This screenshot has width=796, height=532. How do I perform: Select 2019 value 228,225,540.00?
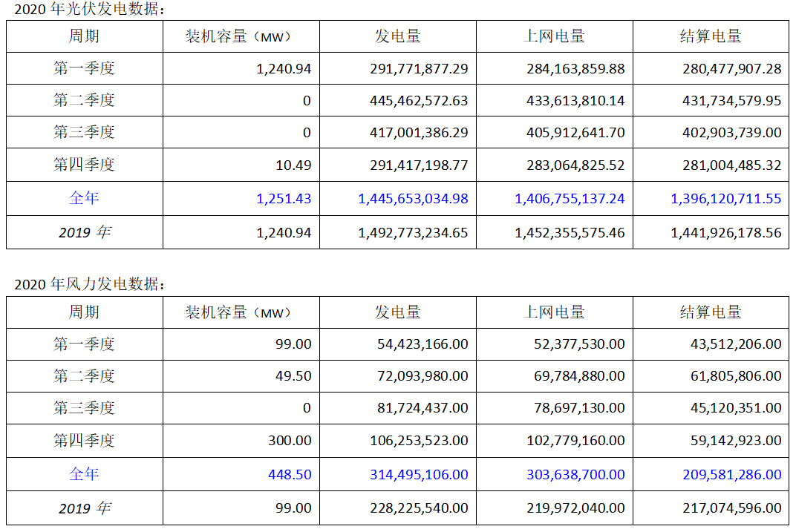tap(419, 508)
